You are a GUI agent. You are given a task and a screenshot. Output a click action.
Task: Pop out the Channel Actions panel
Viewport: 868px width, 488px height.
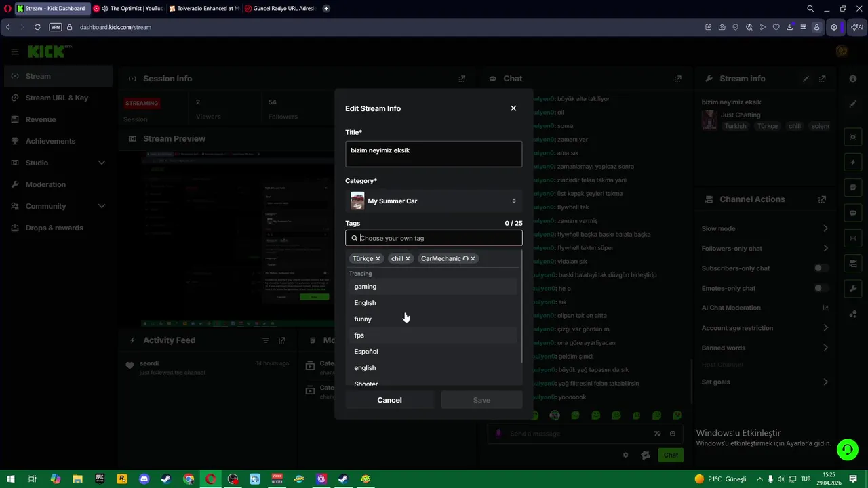(822, 199)
